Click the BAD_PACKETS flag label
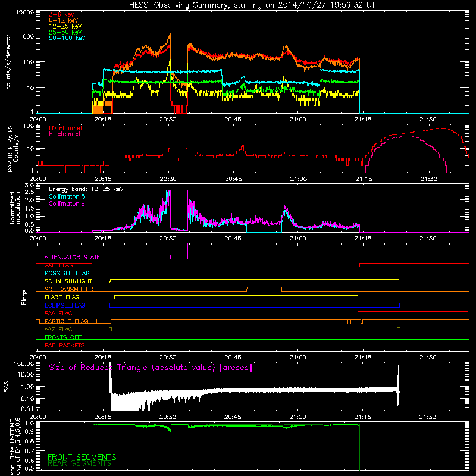Image resolution: width=476 pixels, height=476 pixels. 65,345
